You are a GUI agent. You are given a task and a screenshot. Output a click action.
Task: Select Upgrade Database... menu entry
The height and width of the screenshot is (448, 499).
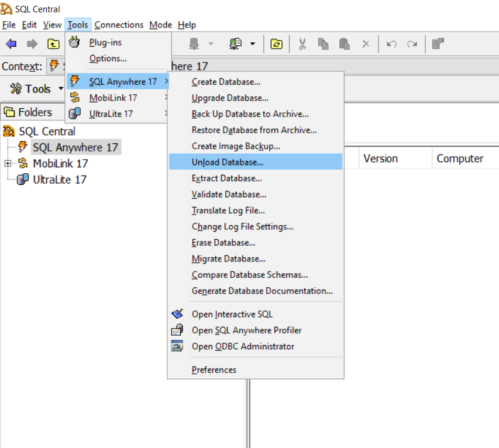click(x=256, y=98)
